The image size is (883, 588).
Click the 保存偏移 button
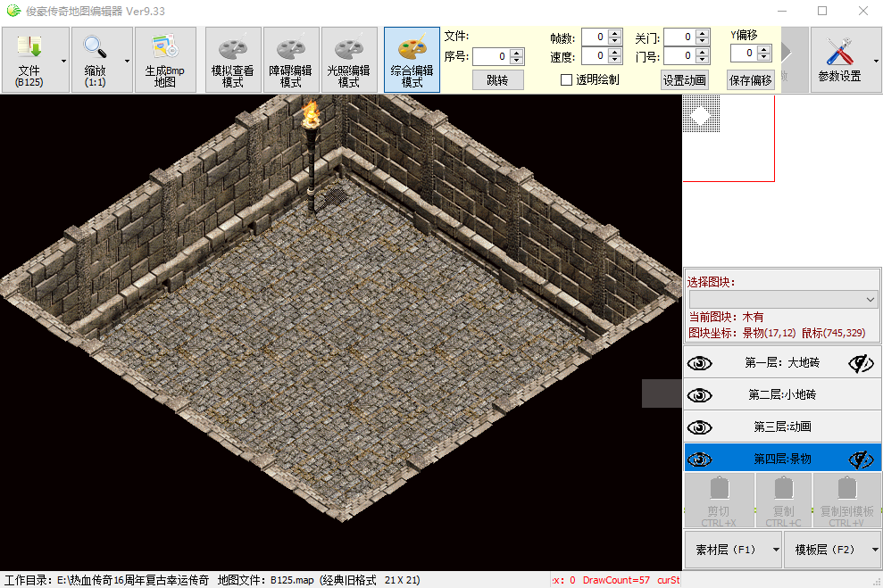(x=751, y=80)
